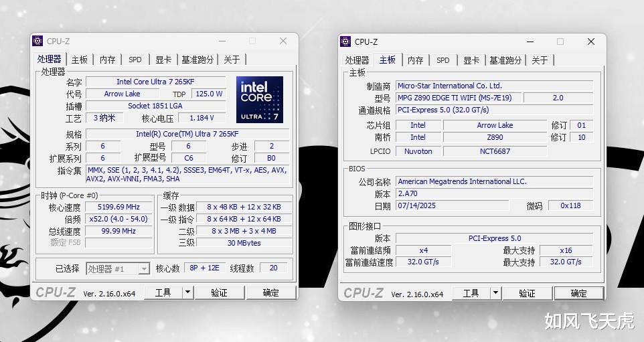This screenshot has height=342, width=644.
Task: Minimize the right CPU-Z window
Action: point(530,41)
